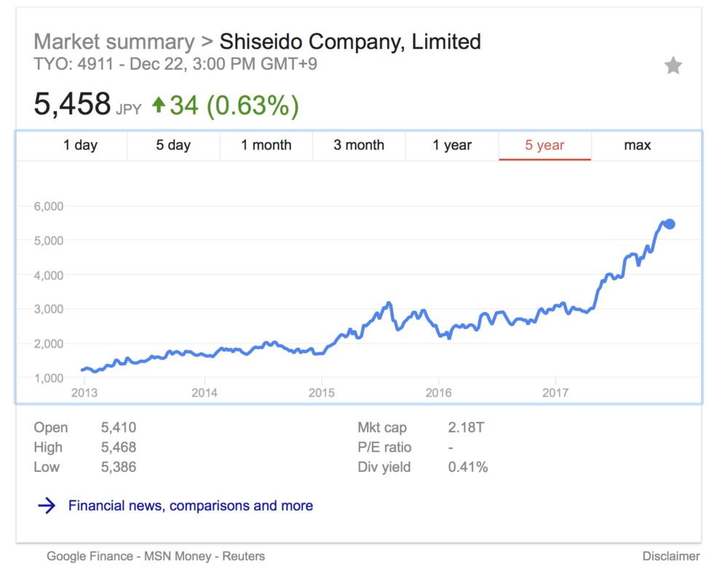
Task: Click the star icon to follow stock
Action: pos(673,66)
